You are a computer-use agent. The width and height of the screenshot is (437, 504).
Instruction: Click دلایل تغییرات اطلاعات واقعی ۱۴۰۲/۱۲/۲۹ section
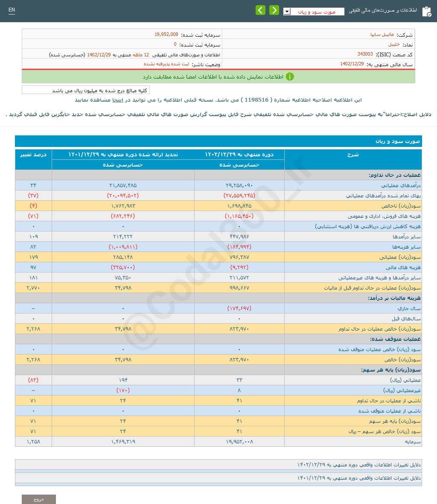point(218,464)
